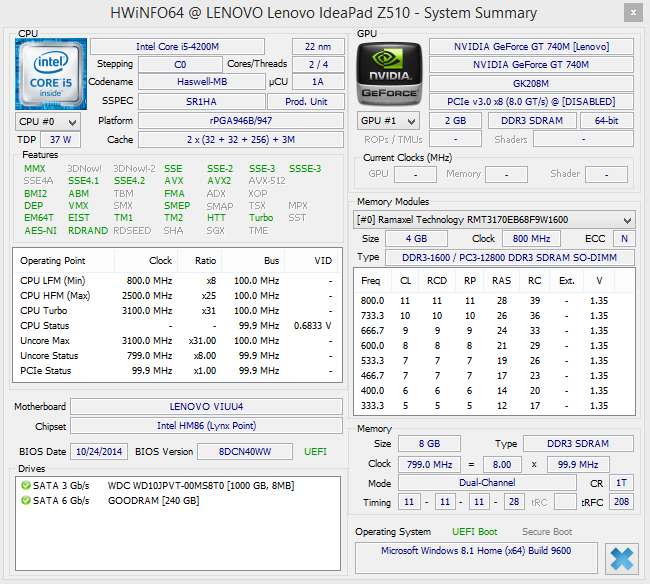Select the CPU Turbo row

point(177,310)
